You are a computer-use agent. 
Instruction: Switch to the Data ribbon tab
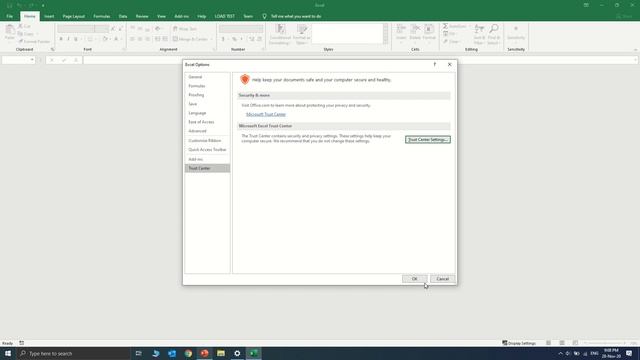coord(123,16)
